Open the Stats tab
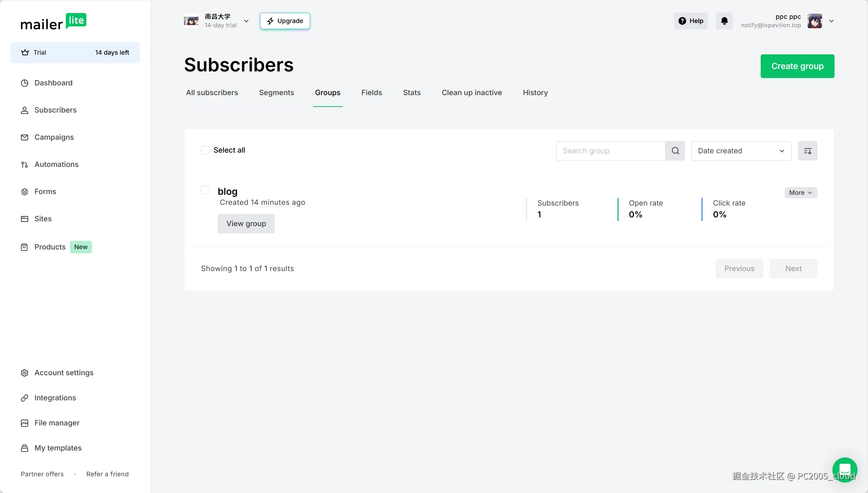868x493 pixels. tap(412, 93)
